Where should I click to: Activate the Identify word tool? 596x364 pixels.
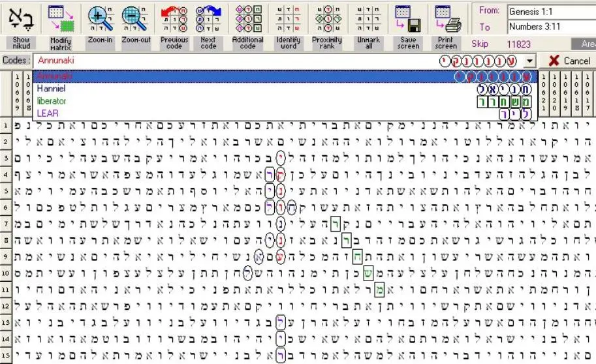point(288,19)
